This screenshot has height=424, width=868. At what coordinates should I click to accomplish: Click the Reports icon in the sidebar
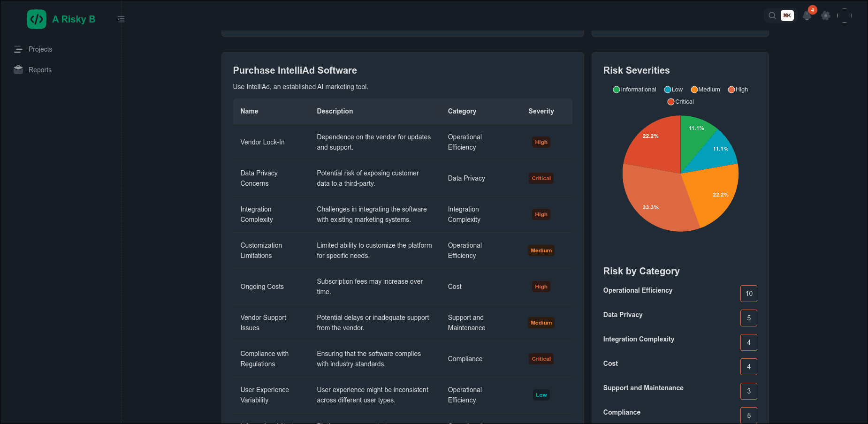[x=18, y=70]
